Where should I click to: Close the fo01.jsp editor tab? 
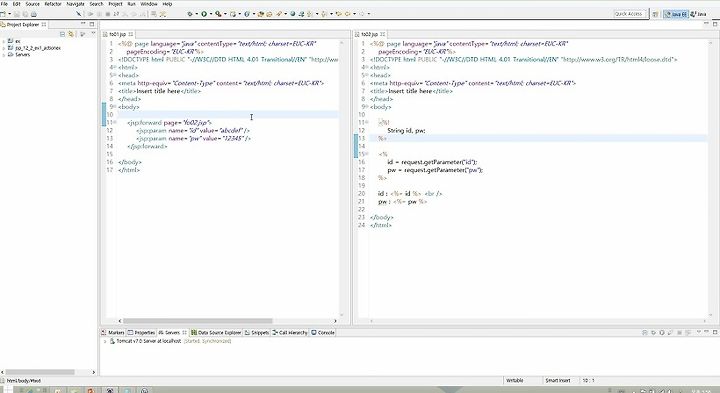tap(131, 34)
